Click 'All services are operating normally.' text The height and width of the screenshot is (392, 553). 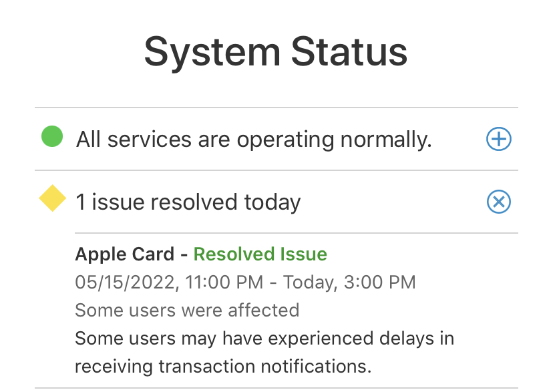click(x=254, y=140)
